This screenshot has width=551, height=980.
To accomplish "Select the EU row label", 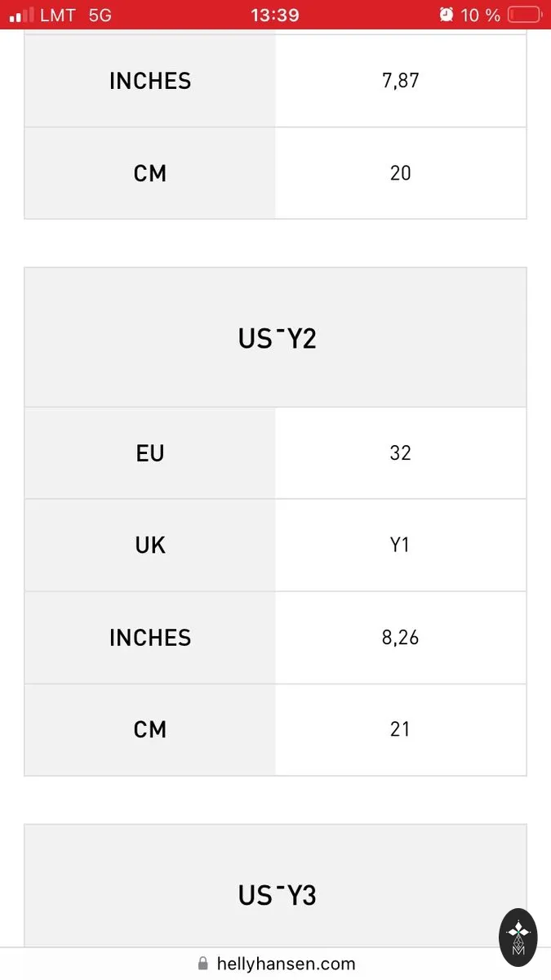I will coord(150,452).
